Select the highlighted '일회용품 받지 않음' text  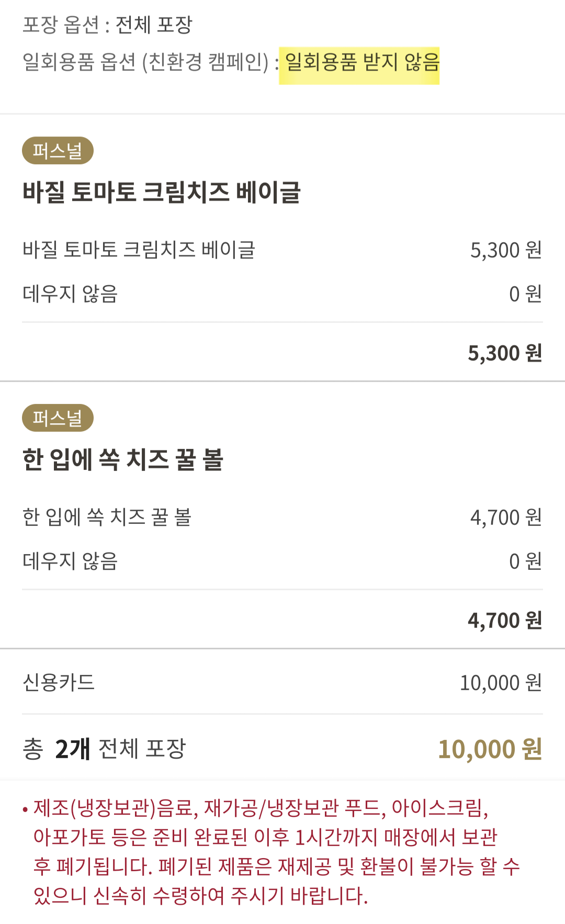pyautogui.click(x=361, y=63)
